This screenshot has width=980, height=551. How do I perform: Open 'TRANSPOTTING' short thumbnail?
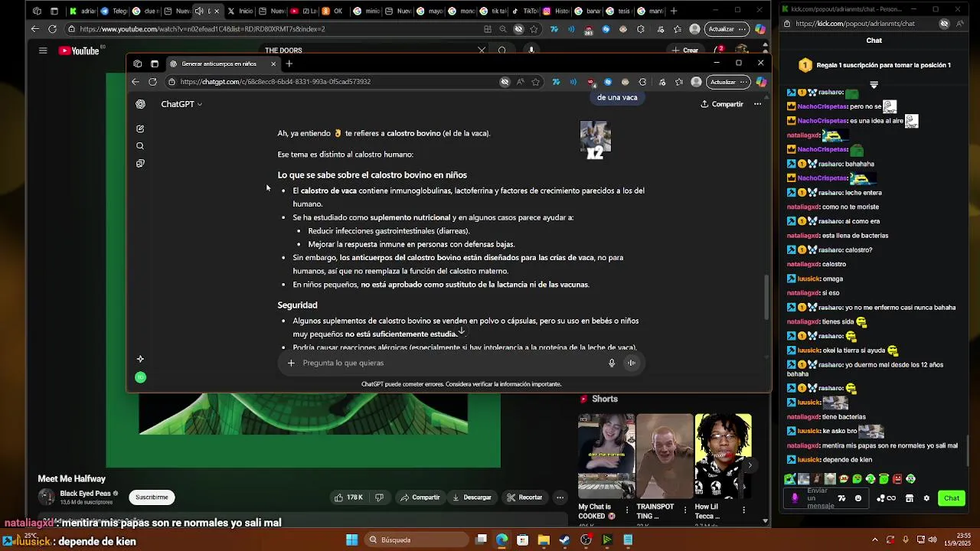(665, 456)
